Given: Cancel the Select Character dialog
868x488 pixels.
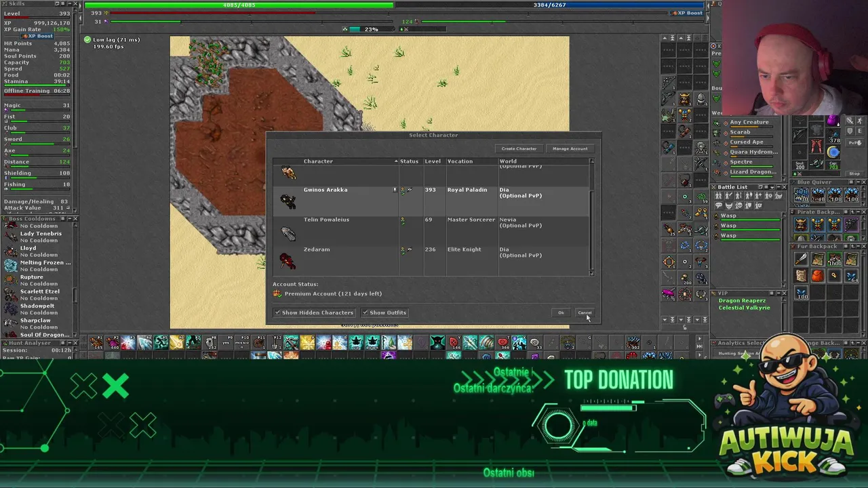Looking at the screenshot, I should [585, 312].
